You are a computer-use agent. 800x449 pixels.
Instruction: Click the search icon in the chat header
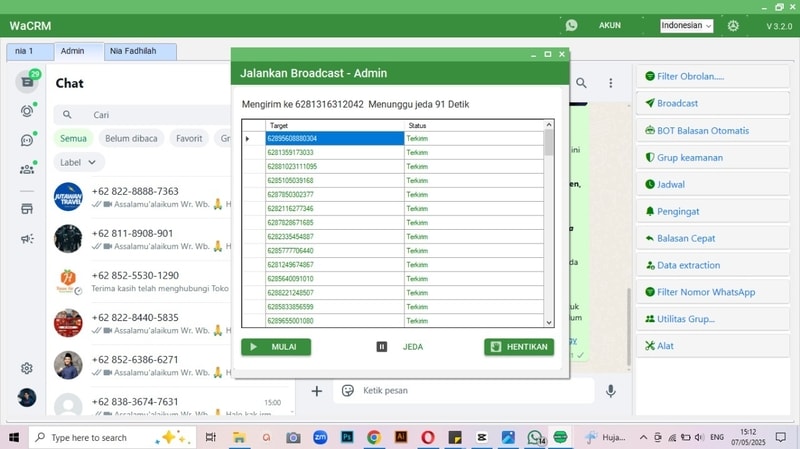[x=581, y=83]
